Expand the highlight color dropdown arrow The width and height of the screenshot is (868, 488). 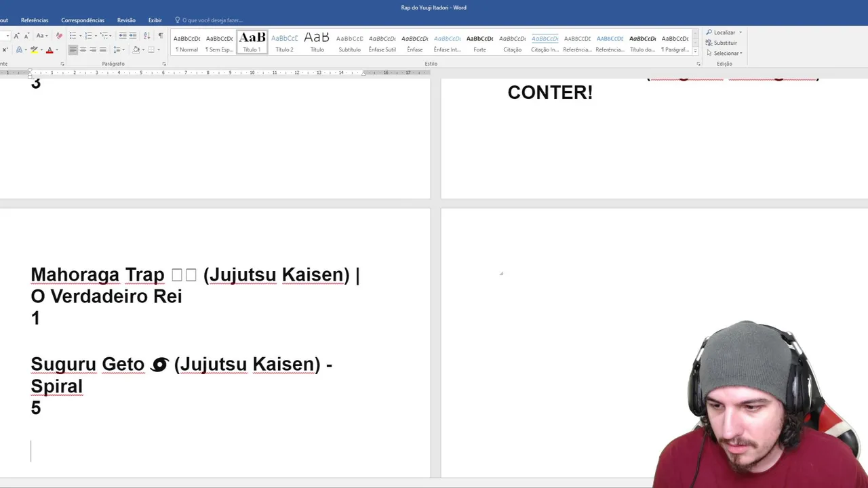coord(41,49)
